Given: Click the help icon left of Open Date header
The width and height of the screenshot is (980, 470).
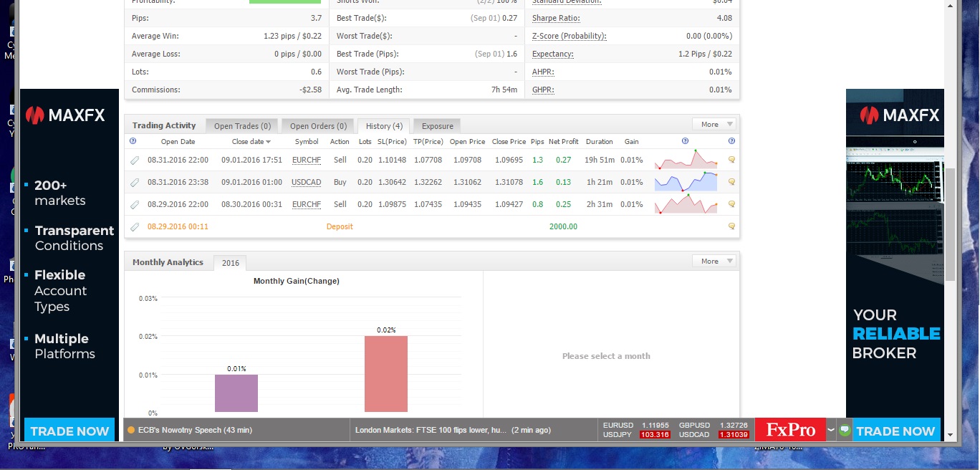Looking at the screenshot, I should pyautogui.click(x=133, y=141).
